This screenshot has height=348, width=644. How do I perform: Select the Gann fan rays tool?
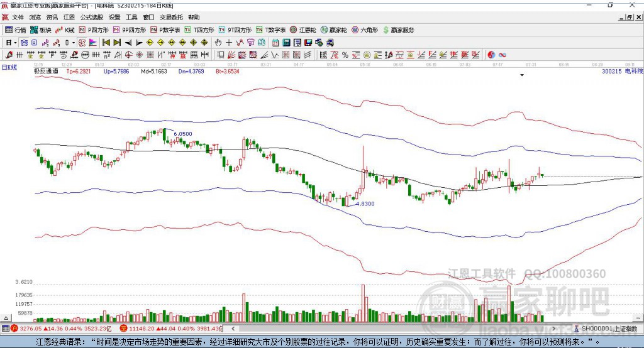pos(231,55)
